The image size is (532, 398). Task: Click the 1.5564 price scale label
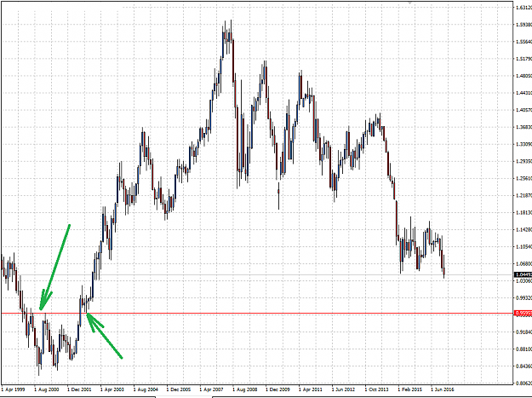[523, 42]
